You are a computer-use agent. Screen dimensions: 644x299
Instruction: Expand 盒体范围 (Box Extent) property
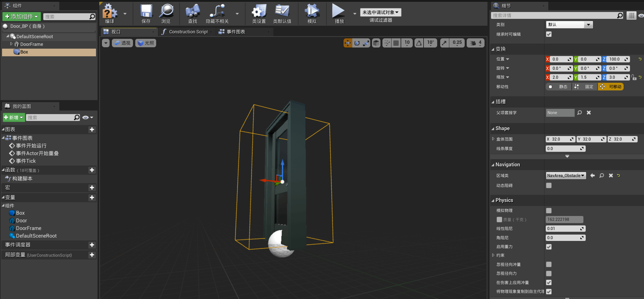[493, 139]
